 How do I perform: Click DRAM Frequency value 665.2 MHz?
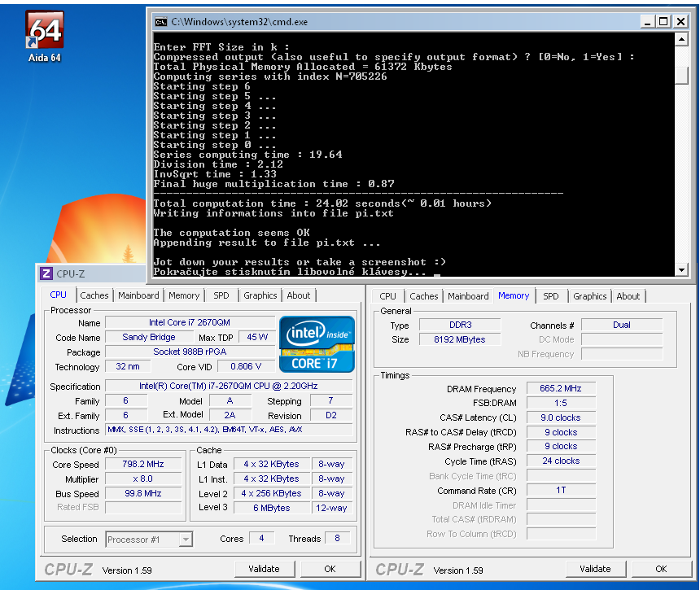561,388
